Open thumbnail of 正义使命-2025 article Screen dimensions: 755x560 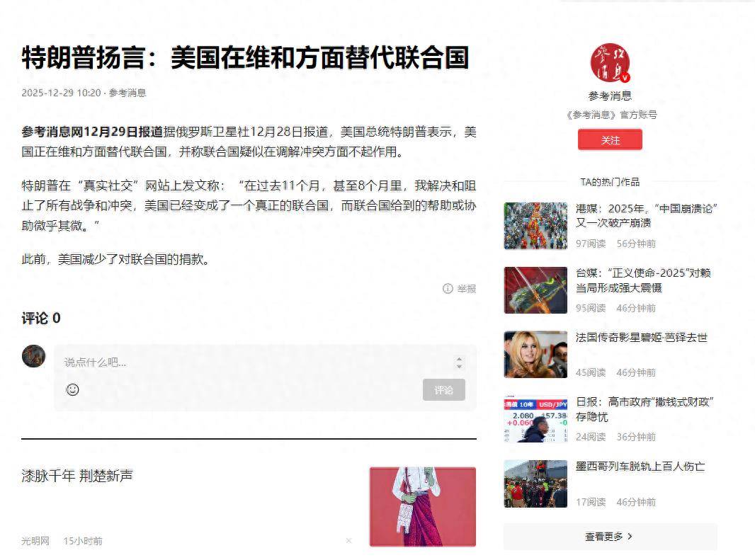click(535, 290)
